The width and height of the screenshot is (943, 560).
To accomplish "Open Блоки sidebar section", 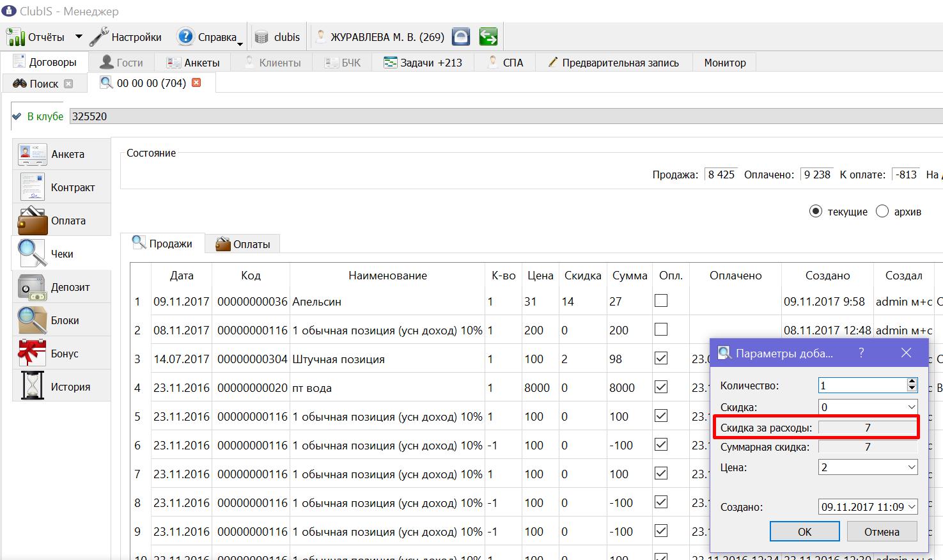I will pos(61,320).
